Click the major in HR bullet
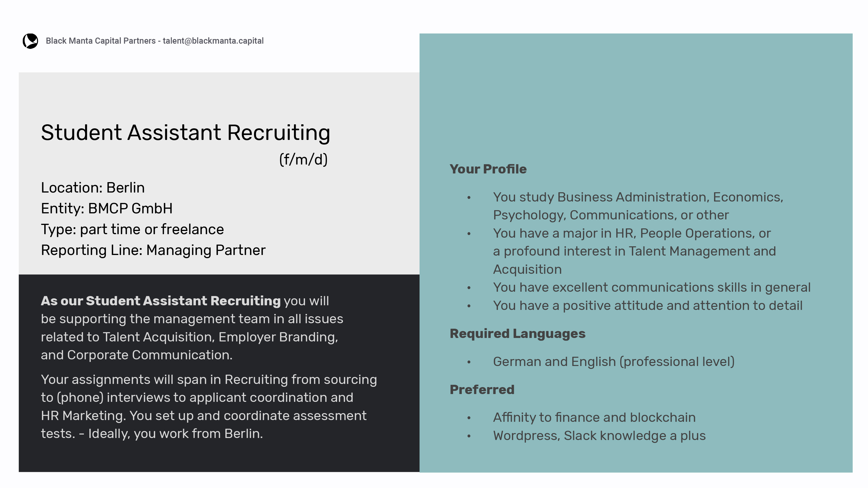This screenshot has width=868, height=488. click(634, 251)
